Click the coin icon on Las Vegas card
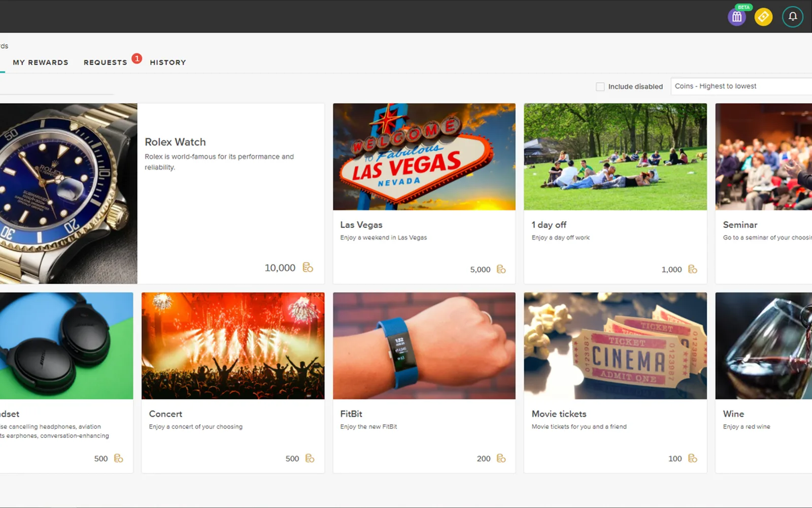Screen dimensions: 812x508 click(x=501, y=269)
